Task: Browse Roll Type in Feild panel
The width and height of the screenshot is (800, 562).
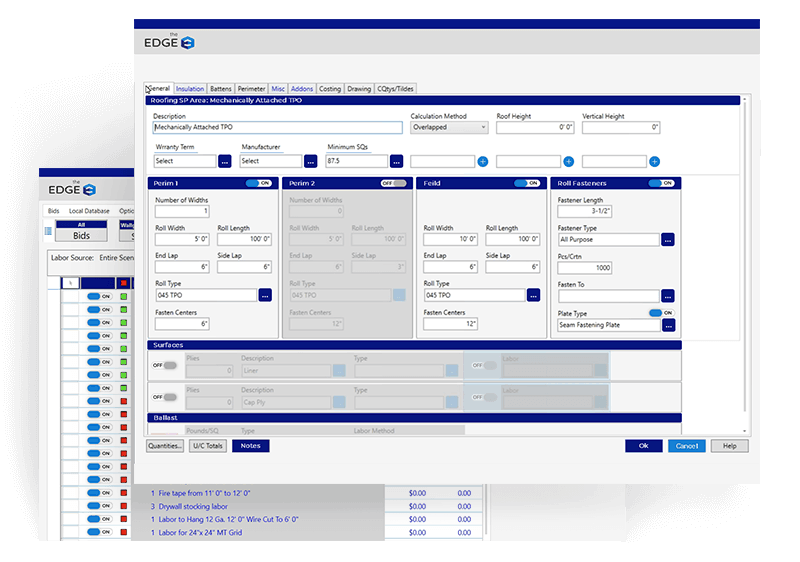Action: [533, 295]
